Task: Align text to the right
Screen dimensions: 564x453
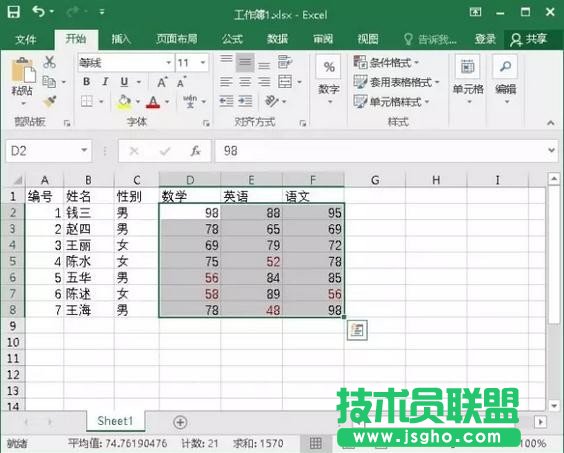Action: (264, 82)
